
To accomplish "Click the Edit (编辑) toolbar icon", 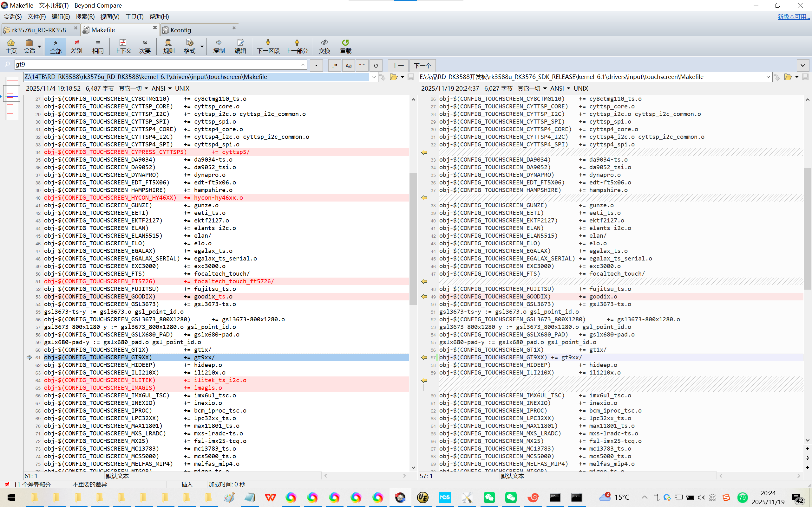I will (x=240, y=46).
